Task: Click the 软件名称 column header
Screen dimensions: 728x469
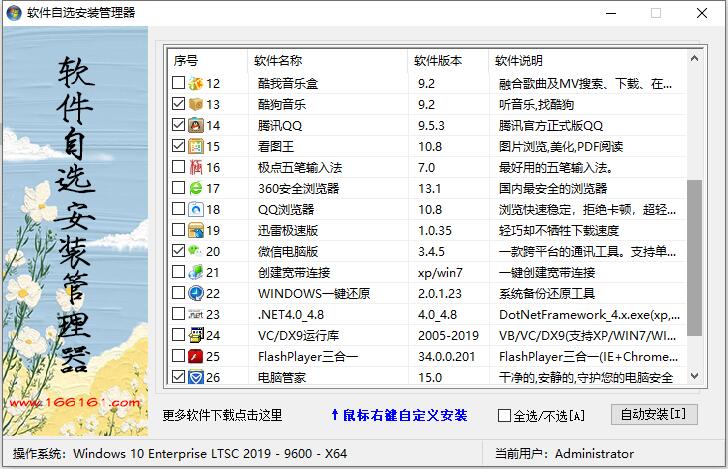Action: [327, 60]
